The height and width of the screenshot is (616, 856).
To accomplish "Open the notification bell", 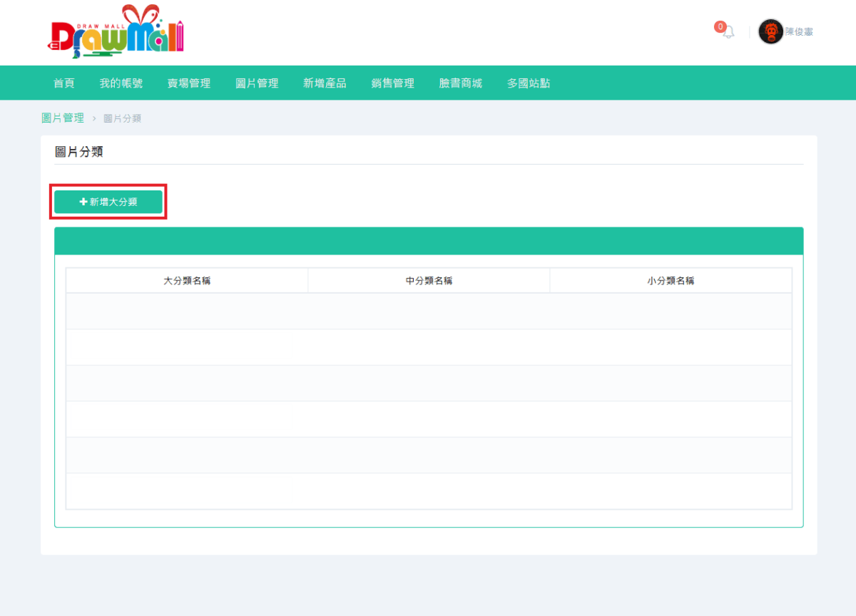I will pyautogui.click(x=728, y=33).
